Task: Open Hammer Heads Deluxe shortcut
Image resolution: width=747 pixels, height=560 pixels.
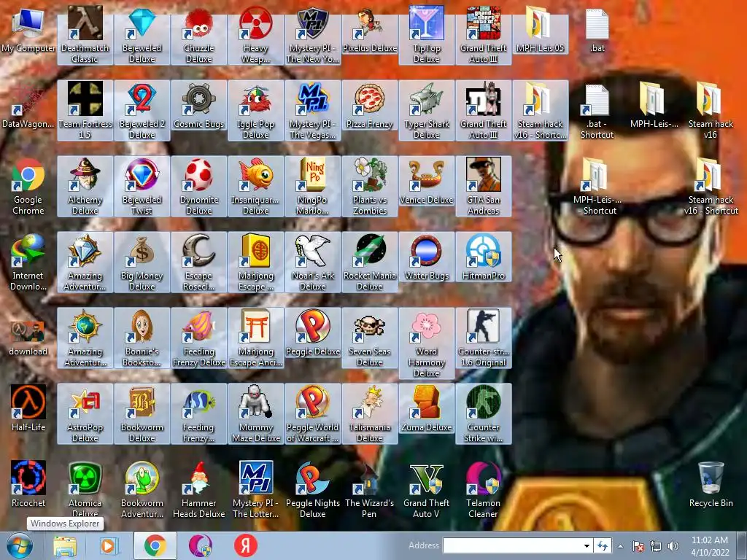Action: pos(198,489)
